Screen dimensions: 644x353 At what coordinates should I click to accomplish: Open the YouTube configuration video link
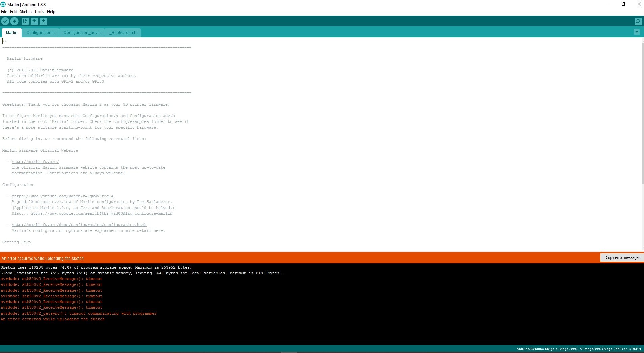click(62, 196)
